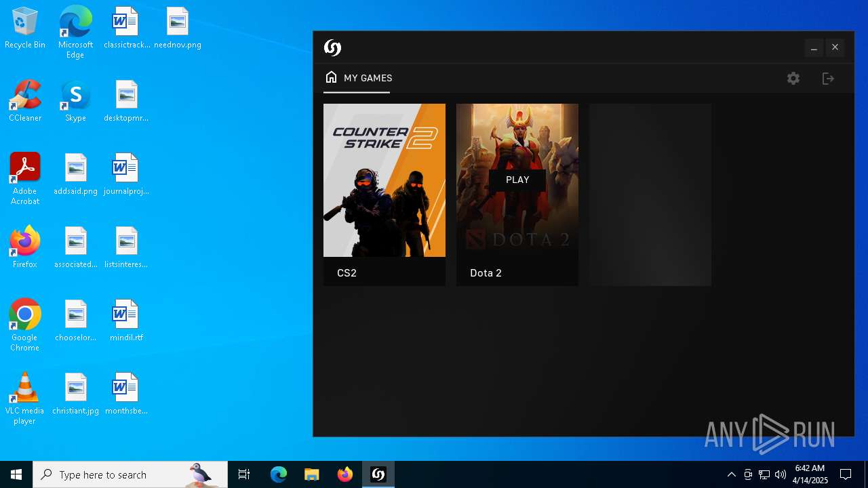This screenshot has width=868, height=488.
Task: Open the notification center icon
Action: point(846,474)
